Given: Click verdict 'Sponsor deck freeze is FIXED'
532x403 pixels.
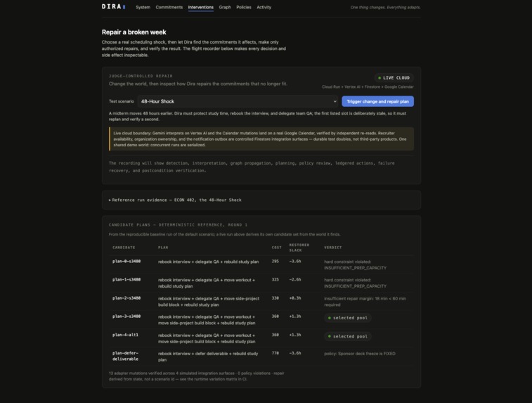Looking at the screenshot, I should pos(366,354).
